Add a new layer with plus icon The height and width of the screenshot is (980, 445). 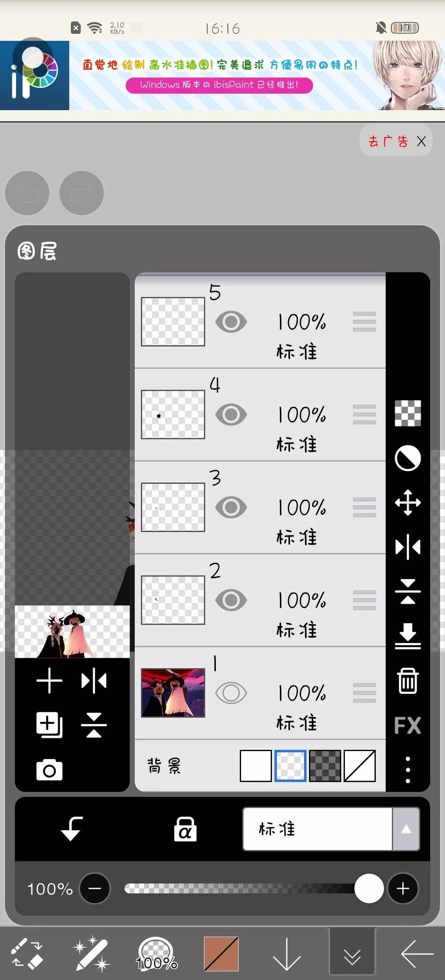pos(49,681)
